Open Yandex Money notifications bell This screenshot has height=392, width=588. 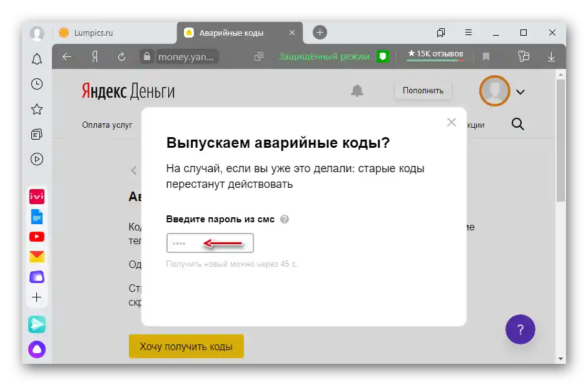click(357, 91)
